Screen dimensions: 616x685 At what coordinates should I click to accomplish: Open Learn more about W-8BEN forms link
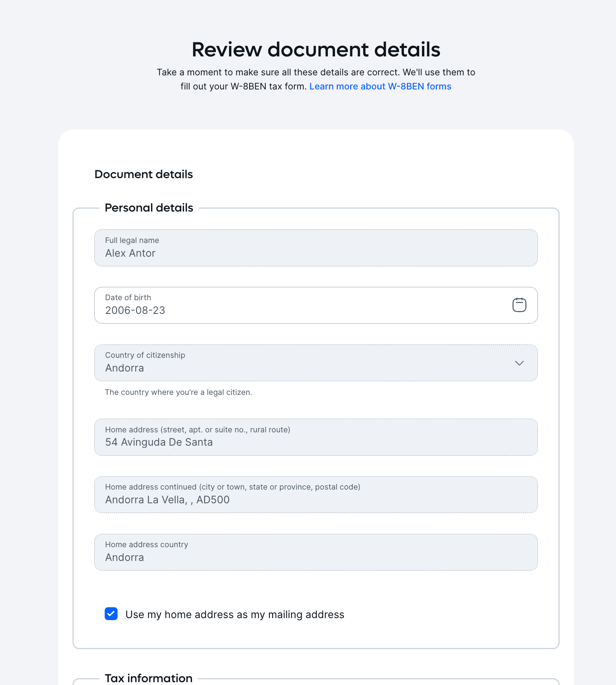pos(380,86)
